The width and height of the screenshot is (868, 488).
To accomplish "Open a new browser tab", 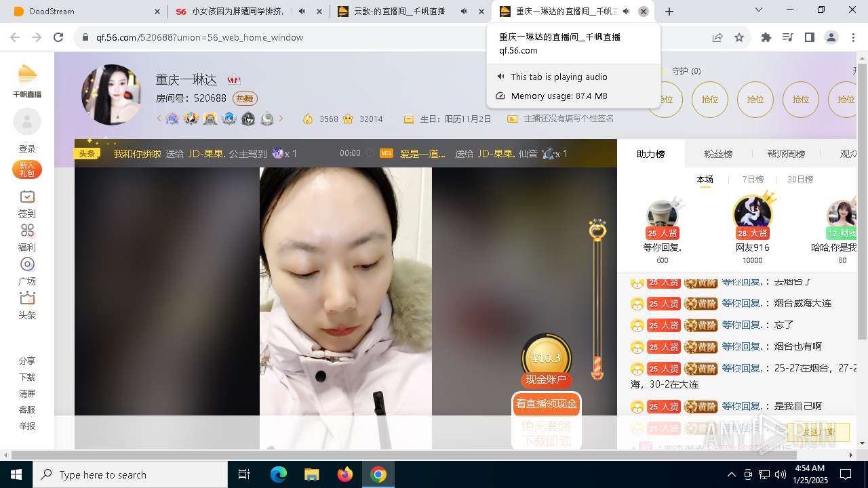I will click(669, 12).
